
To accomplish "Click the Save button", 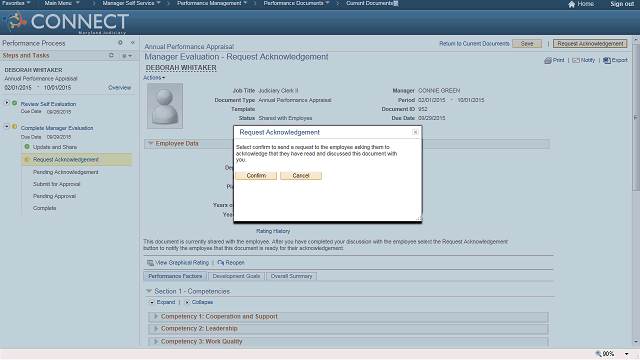I will pos(527,44).
